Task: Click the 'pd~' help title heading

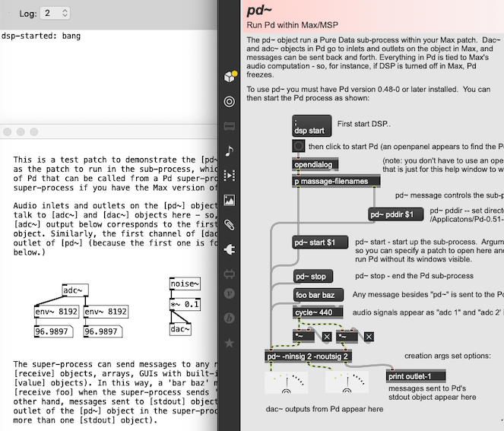Action: 259,10
